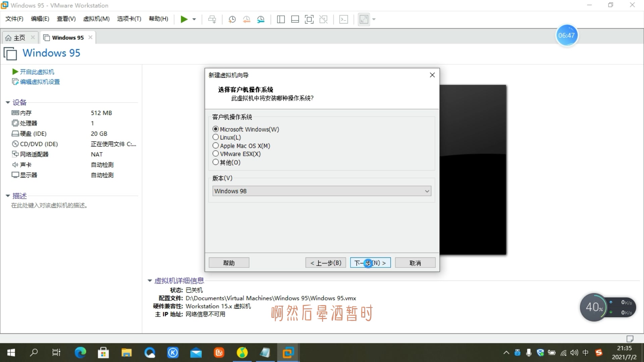Click the message log icon in status bar

click(x=630, y=339)
